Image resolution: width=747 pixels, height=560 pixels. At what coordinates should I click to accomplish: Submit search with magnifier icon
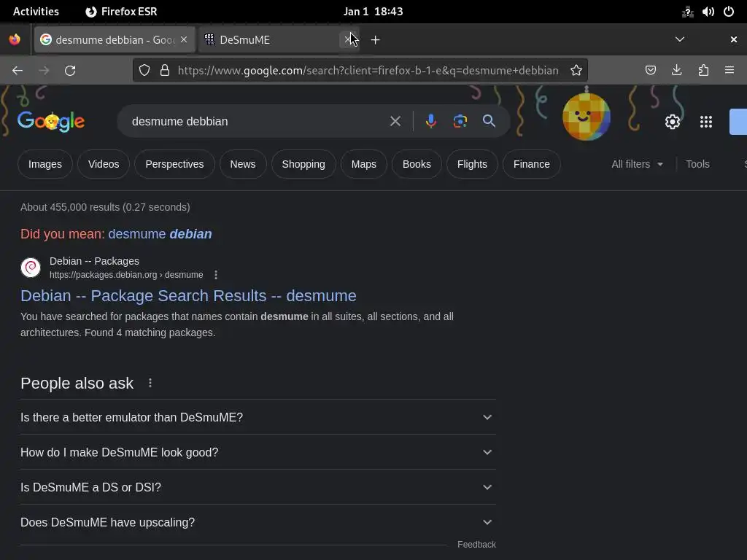pyautogui.click(x=489, y=121)
